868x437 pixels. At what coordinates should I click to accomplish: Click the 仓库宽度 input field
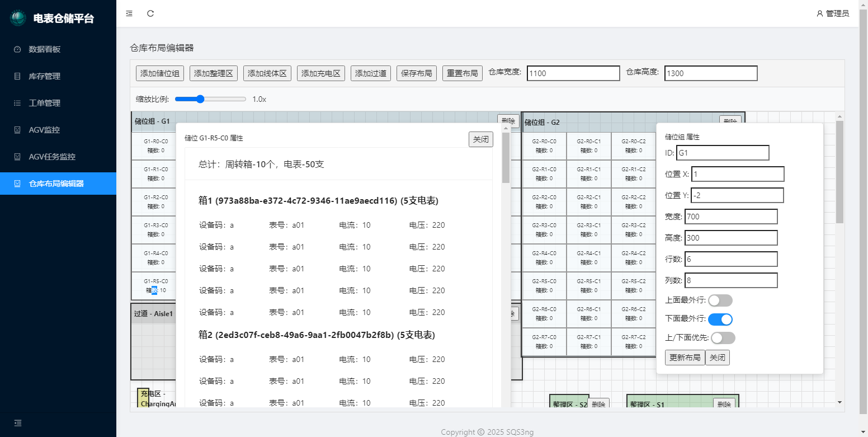pos(573,73)
